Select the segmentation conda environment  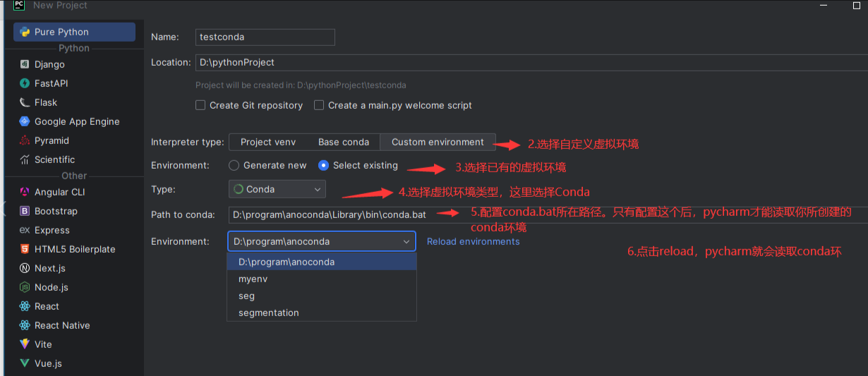pos(322,313)
